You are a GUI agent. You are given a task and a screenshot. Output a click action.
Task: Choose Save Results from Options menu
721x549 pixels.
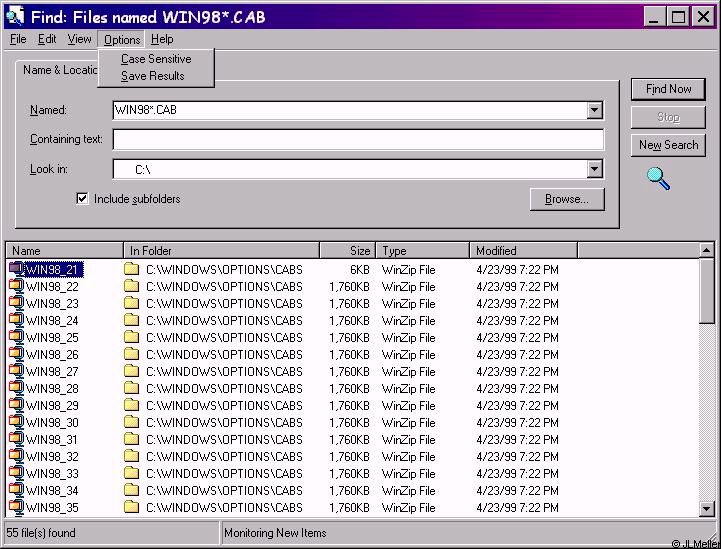[156, 76]
